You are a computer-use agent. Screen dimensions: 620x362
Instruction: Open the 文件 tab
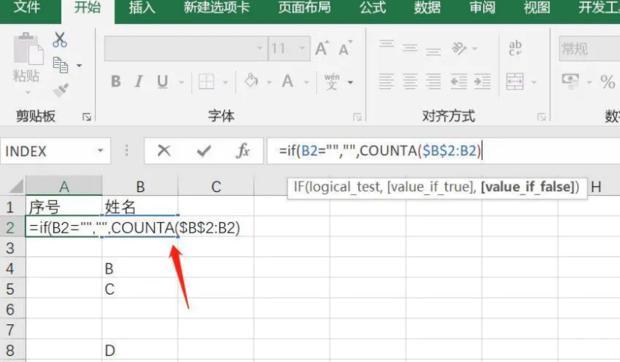pos(27,7)
